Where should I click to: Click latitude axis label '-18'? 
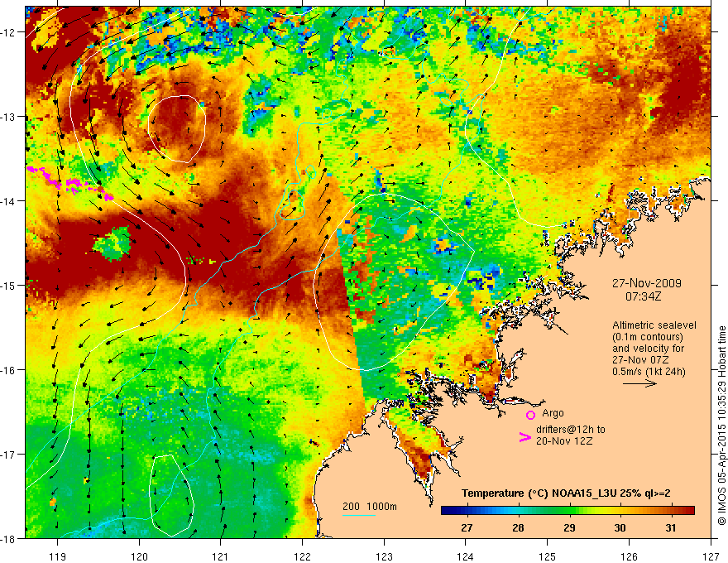(9, 538)
